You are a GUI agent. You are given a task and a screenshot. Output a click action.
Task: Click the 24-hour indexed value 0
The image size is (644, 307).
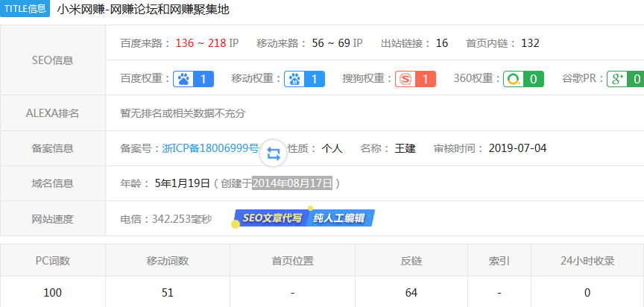(x=587, y=293)
